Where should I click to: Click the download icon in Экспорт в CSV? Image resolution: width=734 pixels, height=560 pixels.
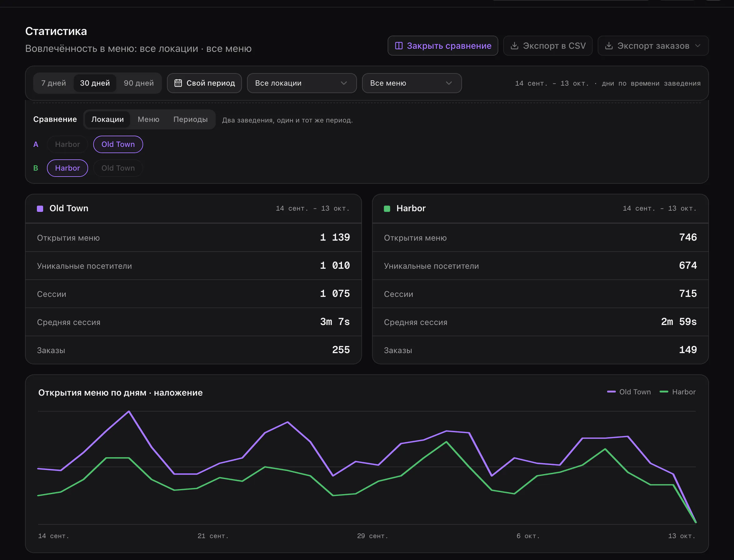click(515, 46)
